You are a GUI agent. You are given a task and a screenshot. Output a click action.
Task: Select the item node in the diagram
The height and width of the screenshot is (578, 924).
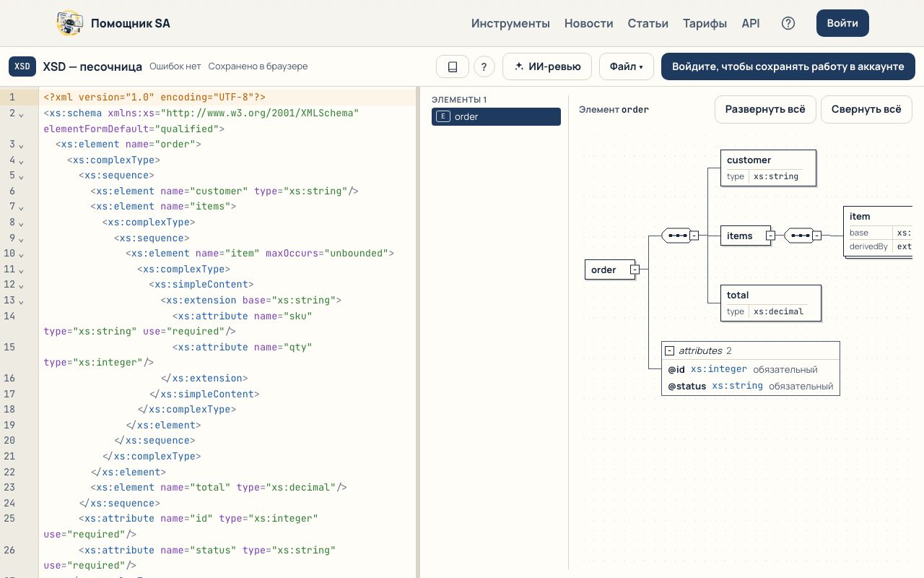pyautogui.click(x=878, y=231)
